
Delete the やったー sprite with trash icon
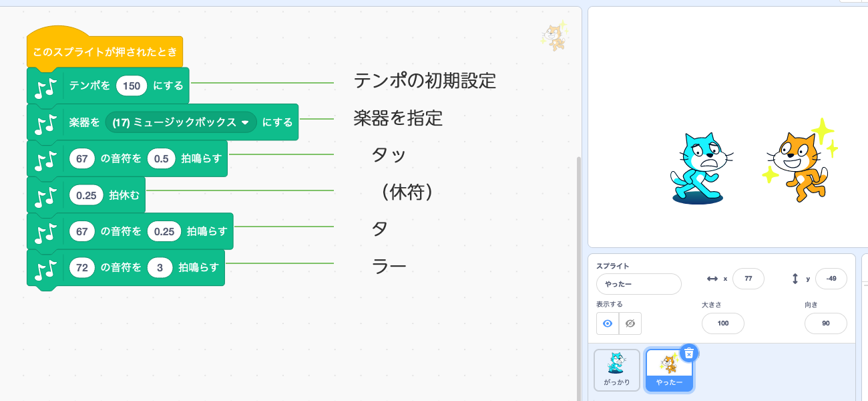(x=689, y=353)
